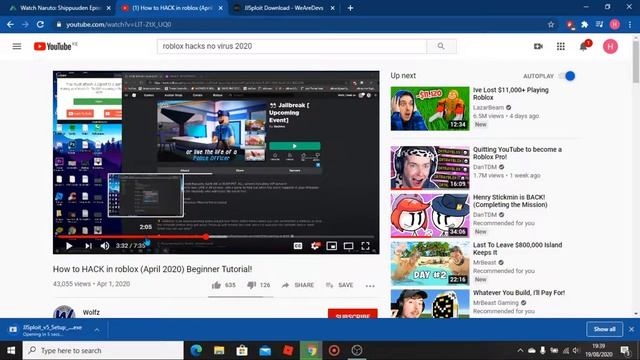Click the magnifier search button
This screenshot has height=360, width=640.
441,46
